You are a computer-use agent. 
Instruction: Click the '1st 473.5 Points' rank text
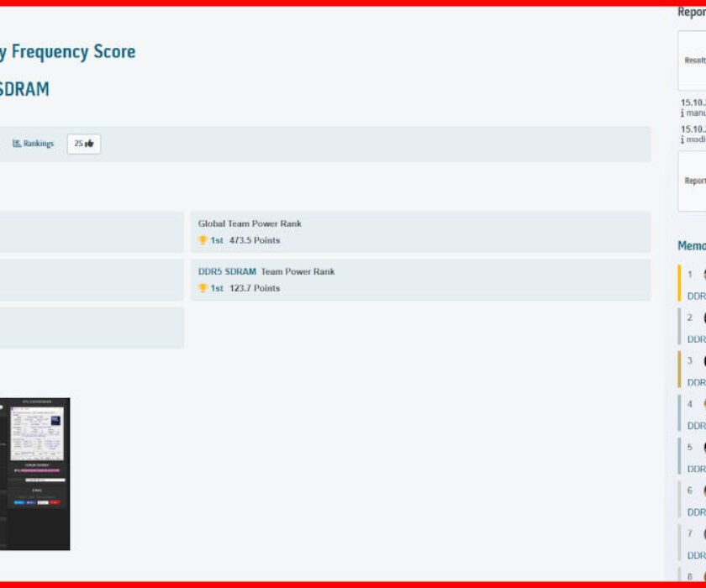coord(245,240)
